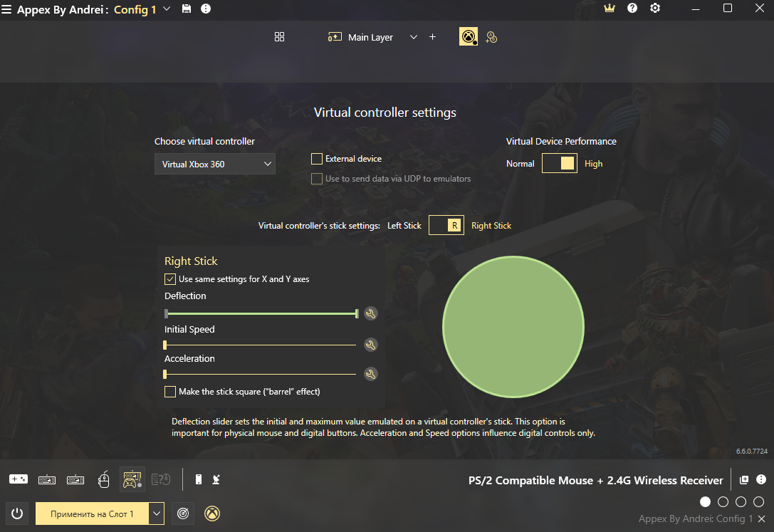This screenshot has height=532, width=774.
Task: Click the power button icon at bottom left
Action: tap(17, 513)
